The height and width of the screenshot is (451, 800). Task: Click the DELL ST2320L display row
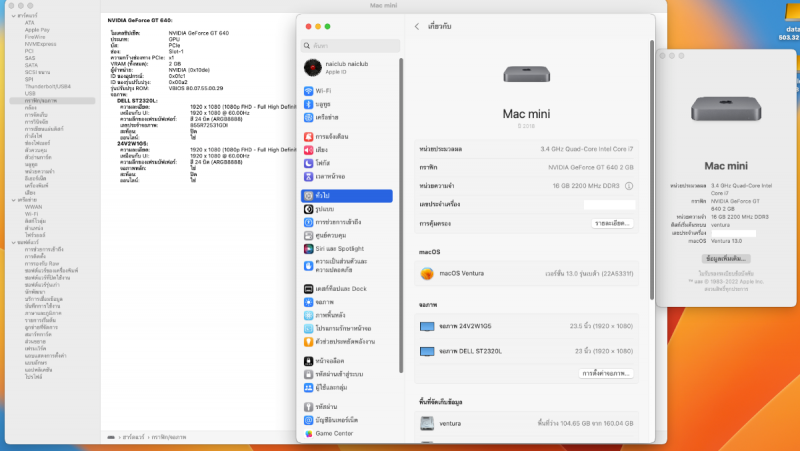coord(526,351)
